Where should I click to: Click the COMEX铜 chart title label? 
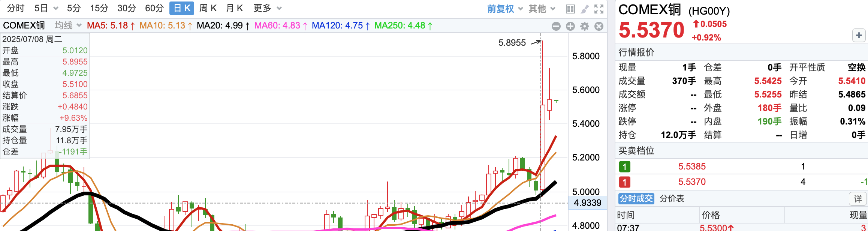(x=24, y=25)
